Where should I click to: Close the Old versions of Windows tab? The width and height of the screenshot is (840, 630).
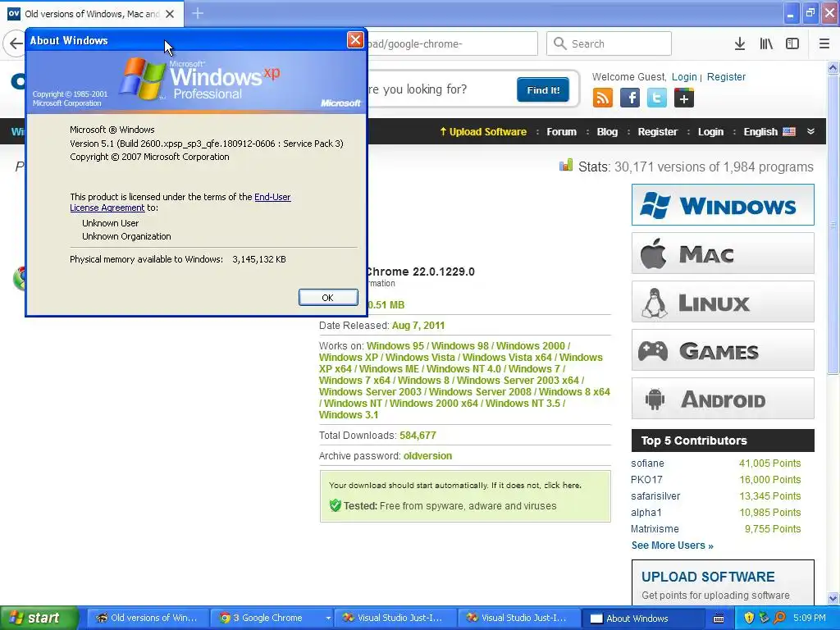(x=170, y=13)
